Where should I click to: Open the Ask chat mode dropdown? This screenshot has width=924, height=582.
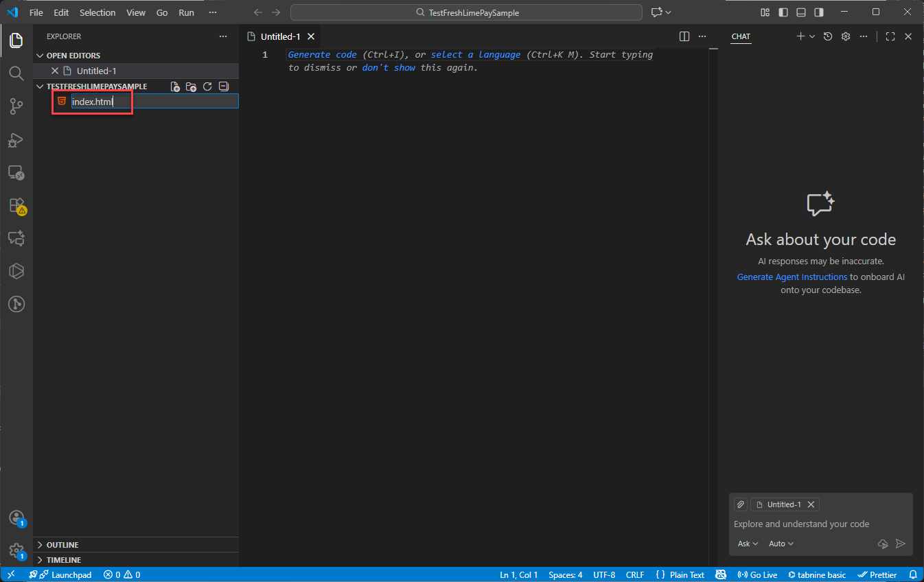point(748,544)
